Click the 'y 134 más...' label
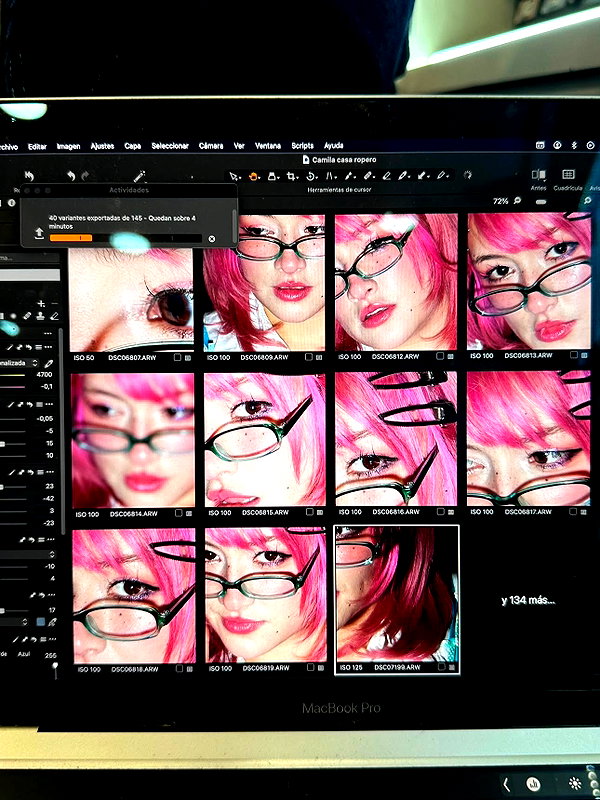 click(x=528, y=601)
